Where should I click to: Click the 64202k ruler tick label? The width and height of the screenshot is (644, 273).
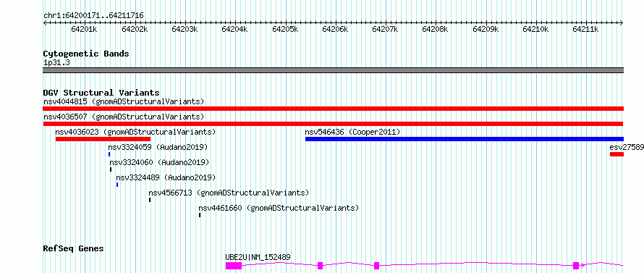point(135,29)
